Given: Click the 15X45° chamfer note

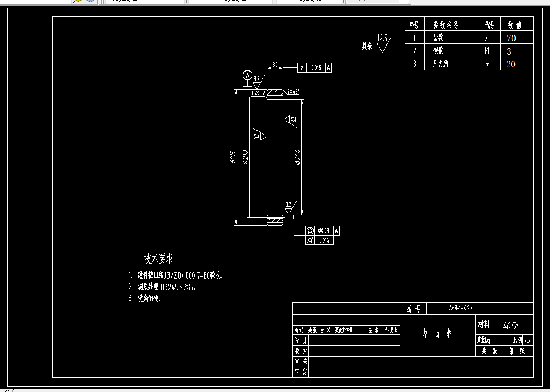Looking at the screenshot, I should [x=259, y=93].
